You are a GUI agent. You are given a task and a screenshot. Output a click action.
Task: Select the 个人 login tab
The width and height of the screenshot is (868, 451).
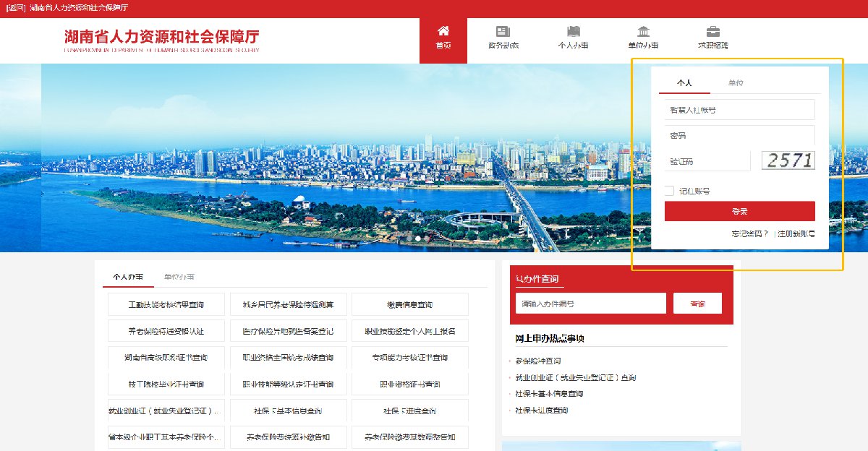(684, 83)
